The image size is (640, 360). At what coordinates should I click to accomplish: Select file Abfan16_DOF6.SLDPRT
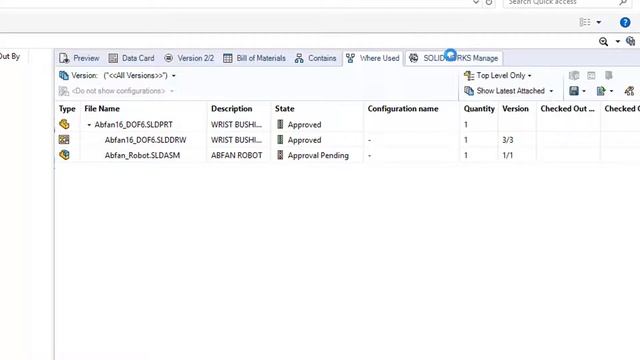tap(133, 125)
